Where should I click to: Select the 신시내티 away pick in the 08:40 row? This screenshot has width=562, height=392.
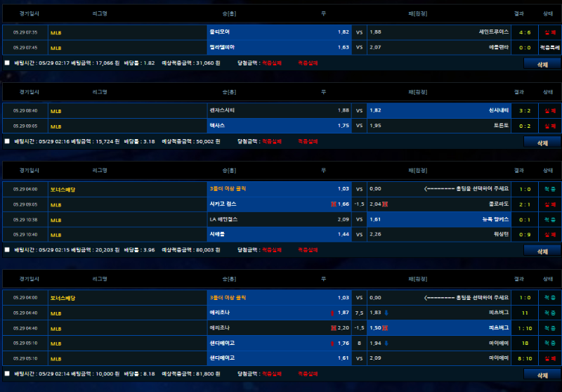pos(438,110)
